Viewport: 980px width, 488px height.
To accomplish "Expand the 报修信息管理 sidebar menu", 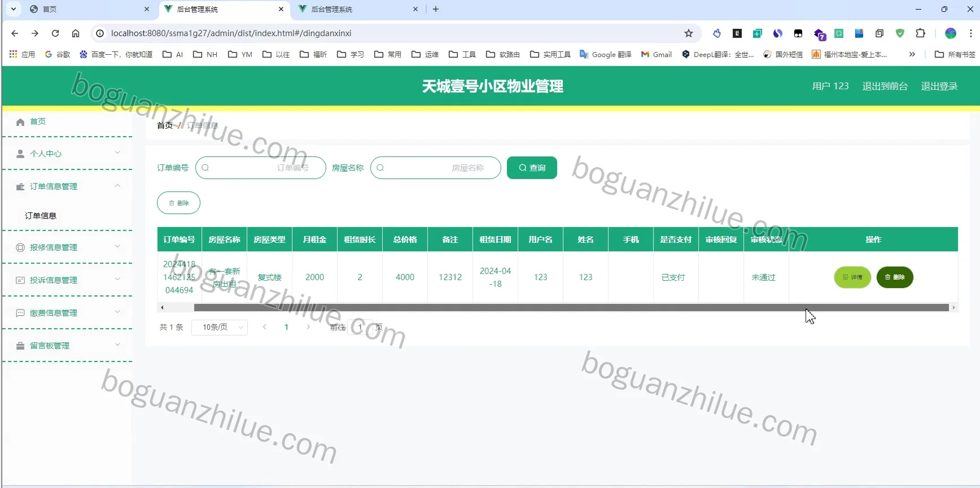I will pyautogui.click(x=67, y=247).
